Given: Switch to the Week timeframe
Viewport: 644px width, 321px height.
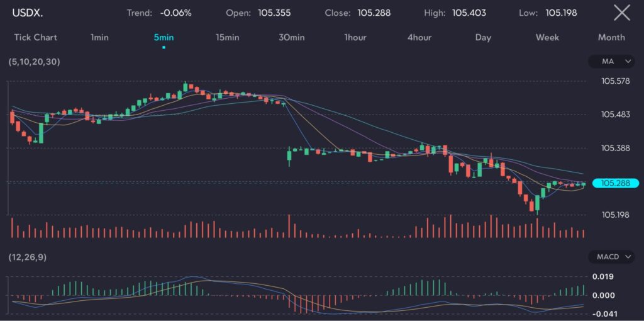Looking at the screenshot, I should [x=547, y=37].
